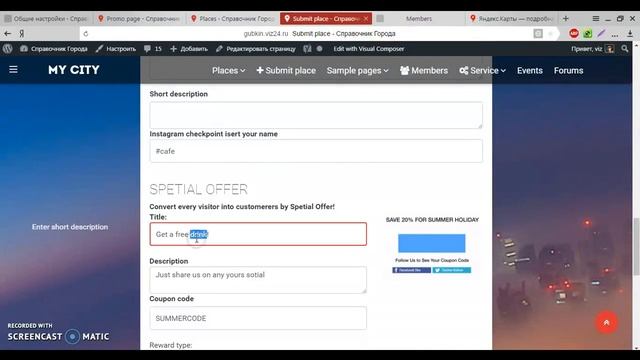The image size is (640, 360).
Task: Click Редактировать страницу link
Action: 256,49
